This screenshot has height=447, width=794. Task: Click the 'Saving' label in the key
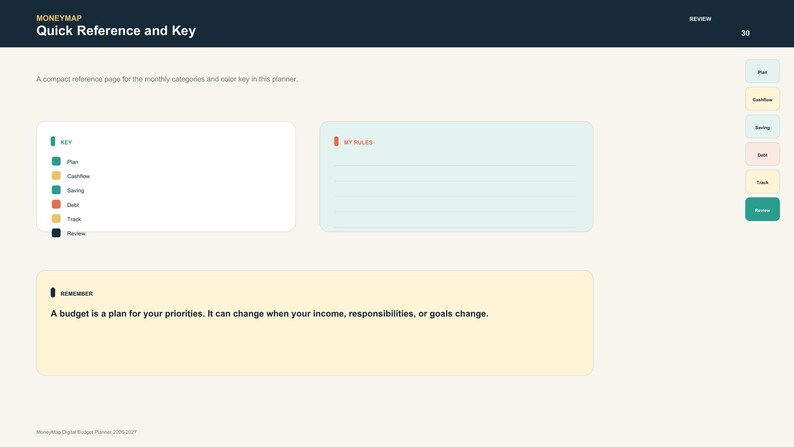pyautogui.click(x=75, y=190)
